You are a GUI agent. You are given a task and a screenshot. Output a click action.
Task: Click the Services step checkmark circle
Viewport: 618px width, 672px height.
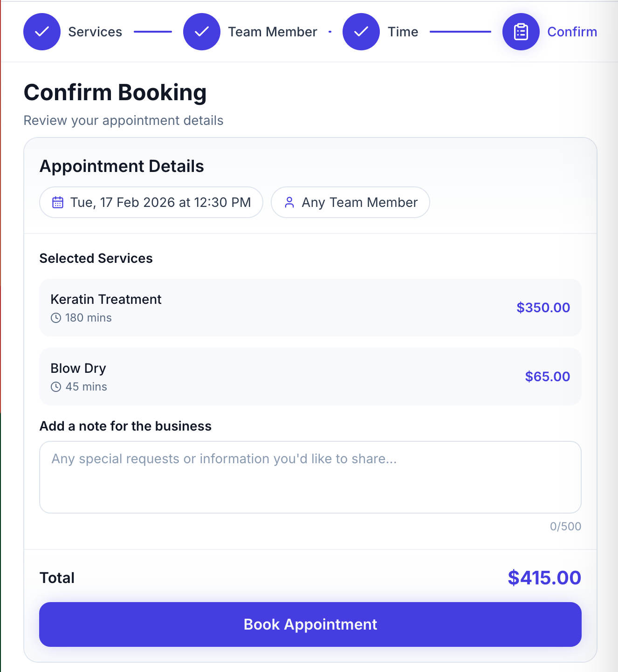(x=42, y=32)
